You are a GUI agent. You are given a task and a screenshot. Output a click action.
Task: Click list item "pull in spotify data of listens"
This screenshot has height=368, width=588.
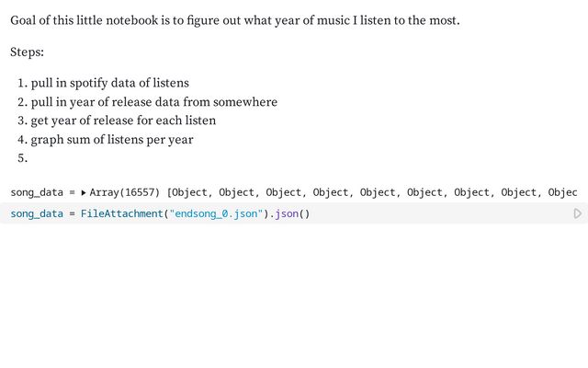[x=109, y=83]
